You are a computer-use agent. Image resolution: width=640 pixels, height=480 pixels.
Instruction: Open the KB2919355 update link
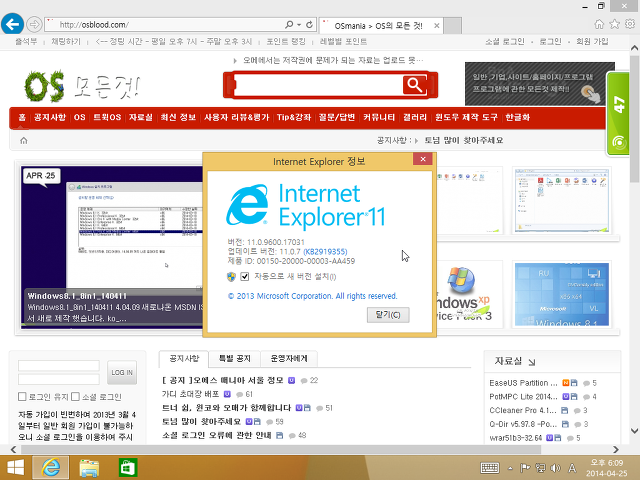[325, 251]
